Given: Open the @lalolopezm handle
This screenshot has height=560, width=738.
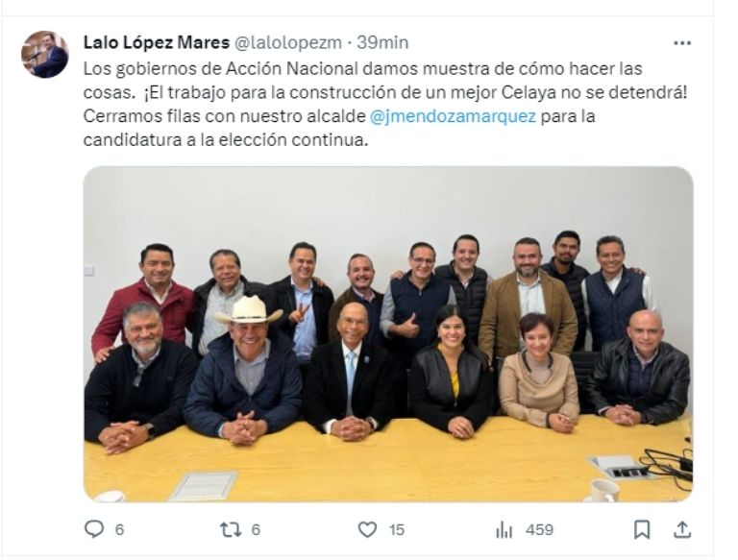Looking at the screenshot, I should [287, 43].
